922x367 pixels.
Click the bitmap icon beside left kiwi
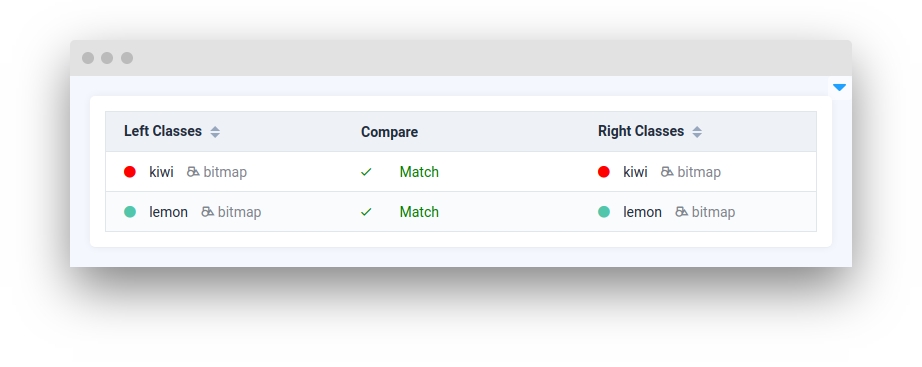click(193, 172)
